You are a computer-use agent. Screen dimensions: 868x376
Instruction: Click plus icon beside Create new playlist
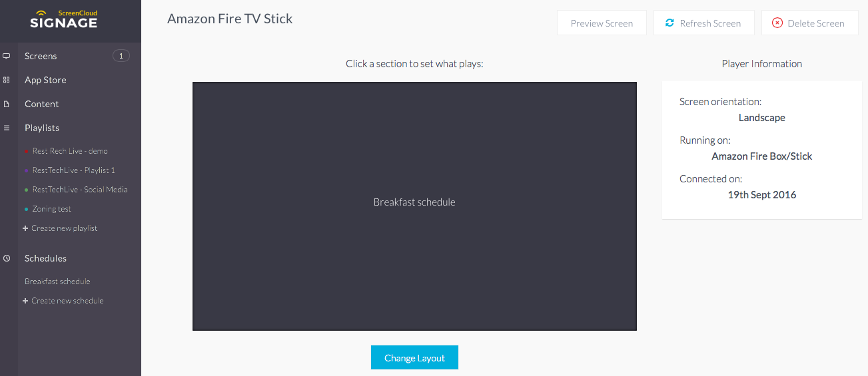click(x=25, y=228)
